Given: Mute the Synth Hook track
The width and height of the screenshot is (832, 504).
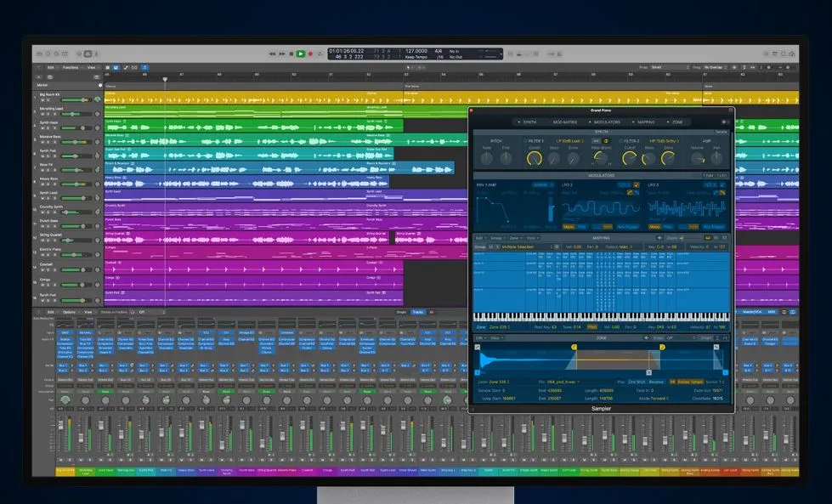Looking at the screenshot, I should [43, 127].
